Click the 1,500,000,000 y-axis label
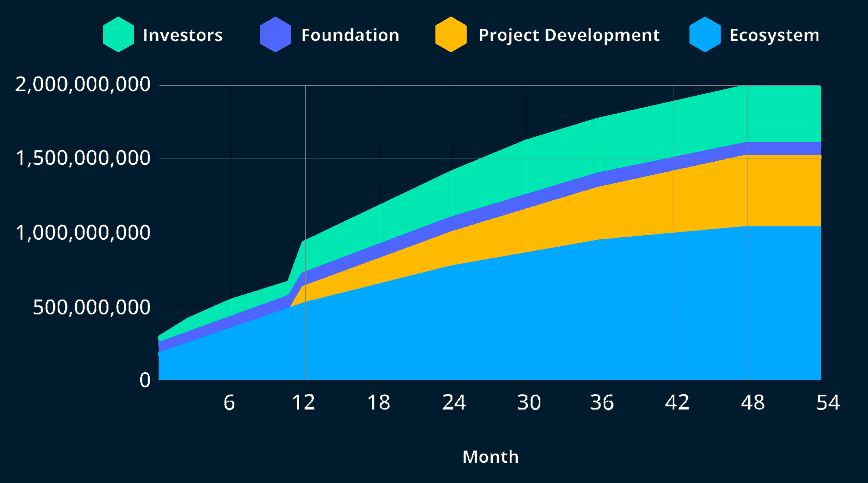This screenshot has width=868, height=483. [x=83, y=158]
